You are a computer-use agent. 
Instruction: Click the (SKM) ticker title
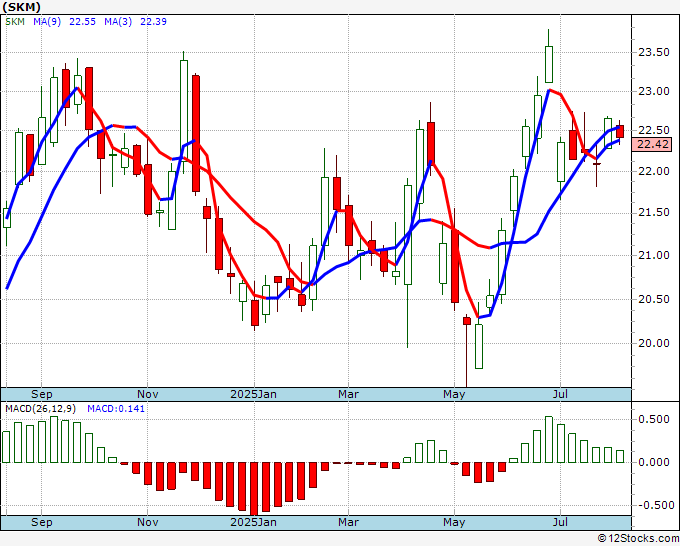tap(21, 7)
